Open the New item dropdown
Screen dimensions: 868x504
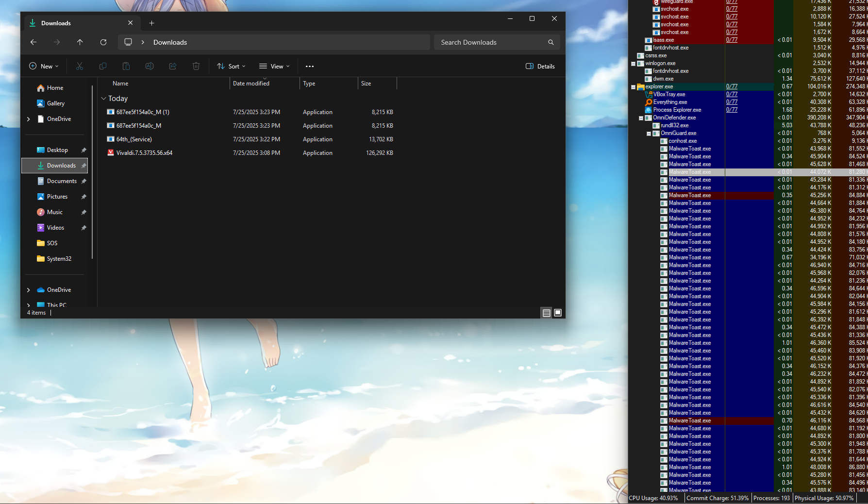click(x=44, y=67)
